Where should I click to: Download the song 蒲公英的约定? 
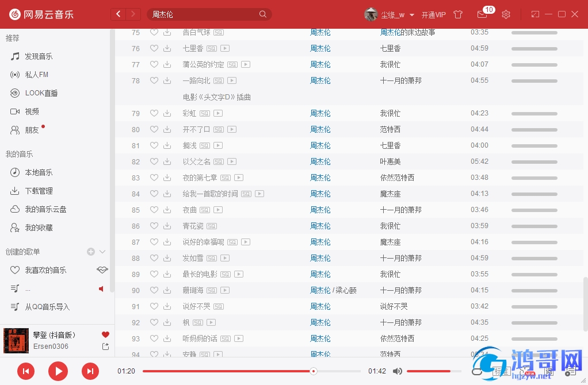click(167, 64)
